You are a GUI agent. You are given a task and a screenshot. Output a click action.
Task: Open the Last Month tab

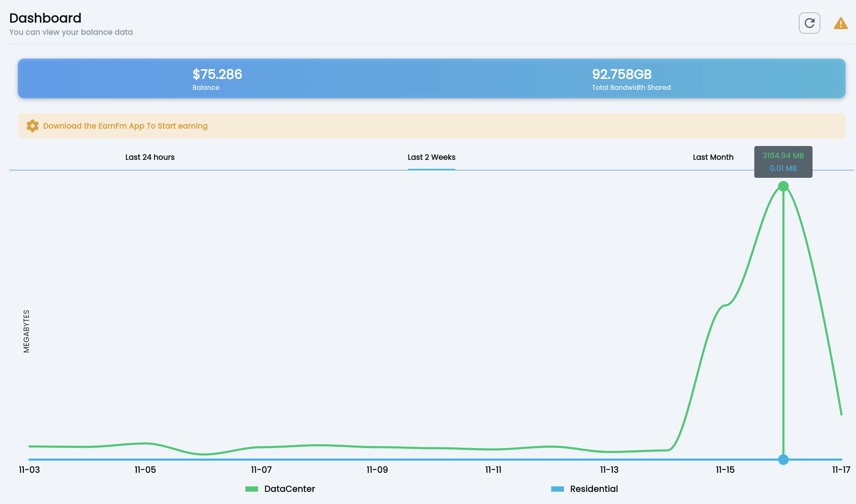713,157
